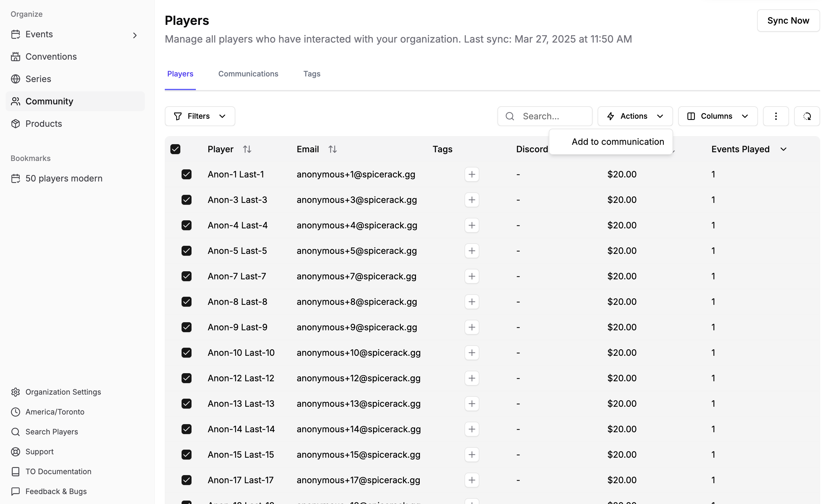
Task: Click the refresh icon beside Columns
Action: point(806,116)
